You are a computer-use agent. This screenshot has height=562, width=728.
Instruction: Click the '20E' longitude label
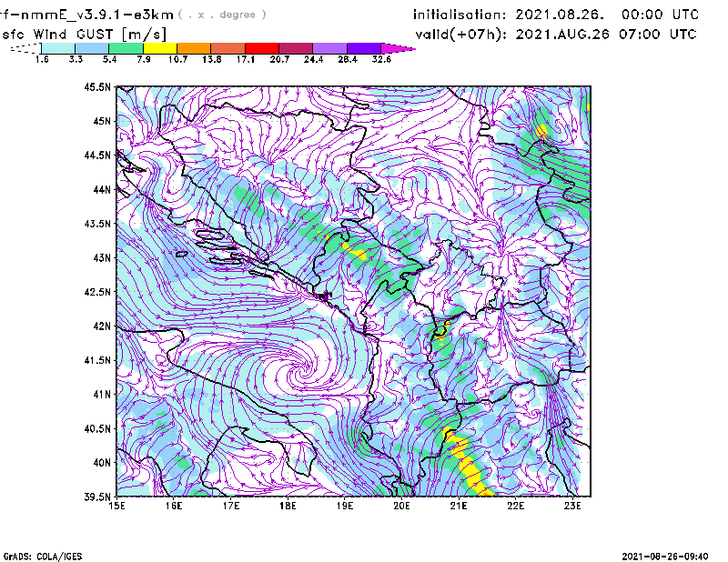(401, 506)
